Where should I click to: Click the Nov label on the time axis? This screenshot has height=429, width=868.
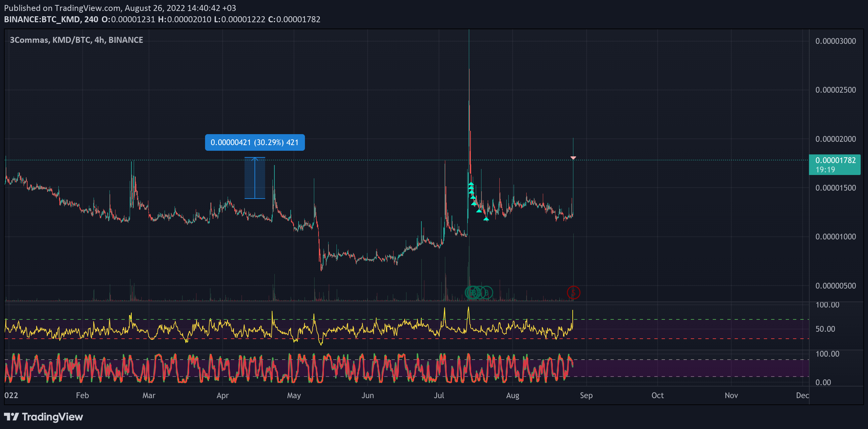(x=731, y=395)
